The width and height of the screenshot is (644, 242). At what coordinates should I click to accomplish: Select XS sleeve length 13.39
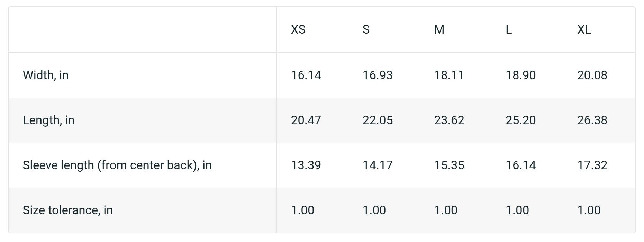tap(306, 165)
